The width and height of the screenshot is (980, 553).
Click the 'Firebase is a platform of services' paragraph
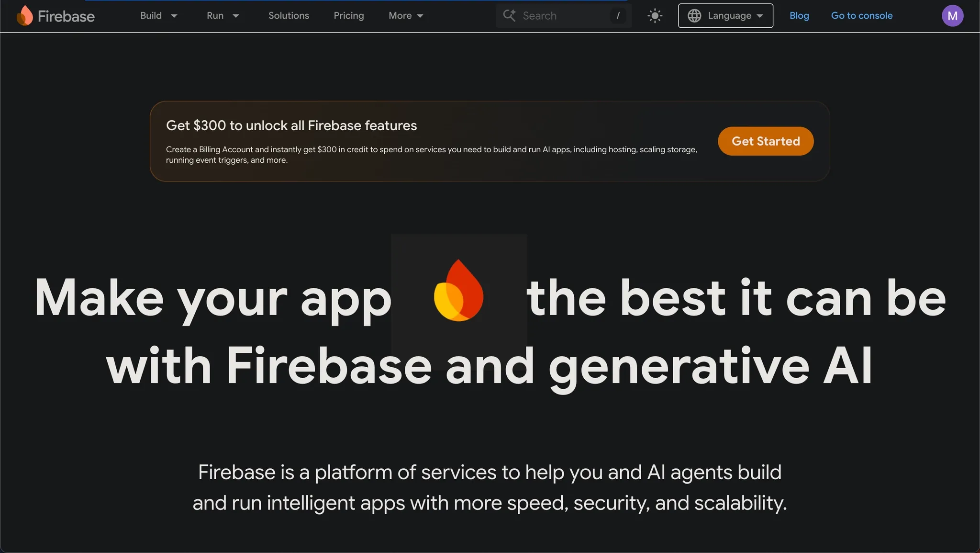pyautogui.click(x=490, y=487)
